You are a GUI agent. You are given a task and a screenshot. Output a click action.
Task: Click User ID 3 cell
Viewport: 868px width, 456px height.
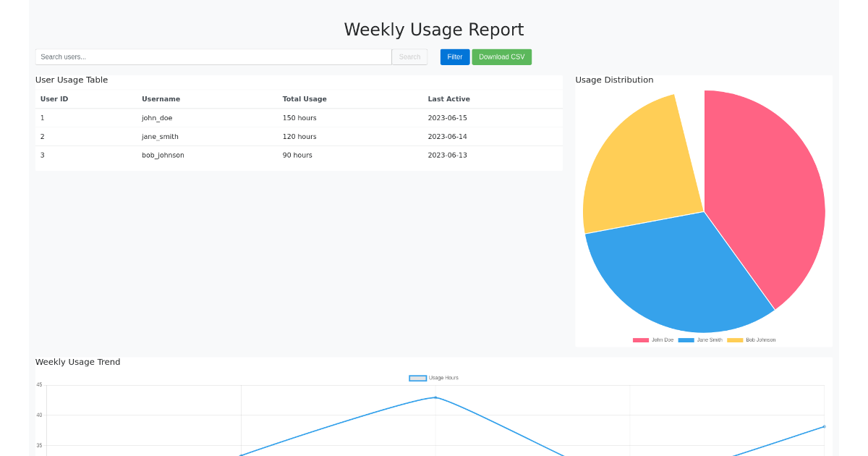click(x=42, y=156)
